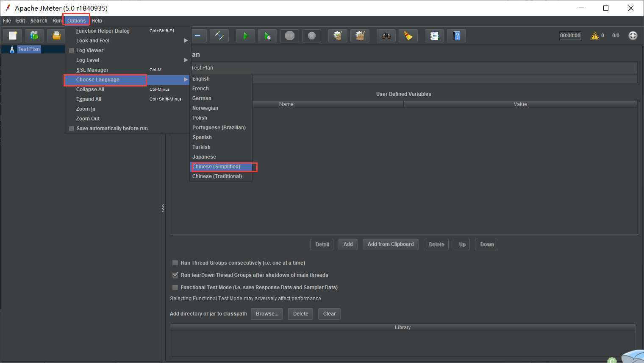Open the Help menu
The height and width of the screenshot is (363, 644).
97,21
